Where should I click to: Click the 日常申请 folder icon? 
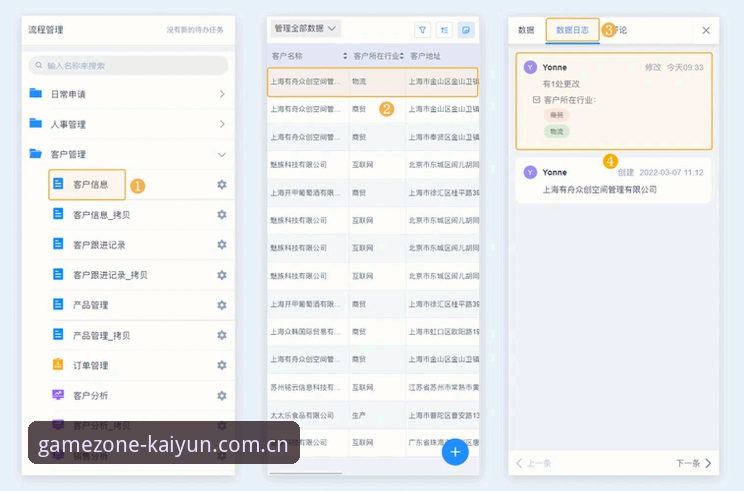click(36, 93)
